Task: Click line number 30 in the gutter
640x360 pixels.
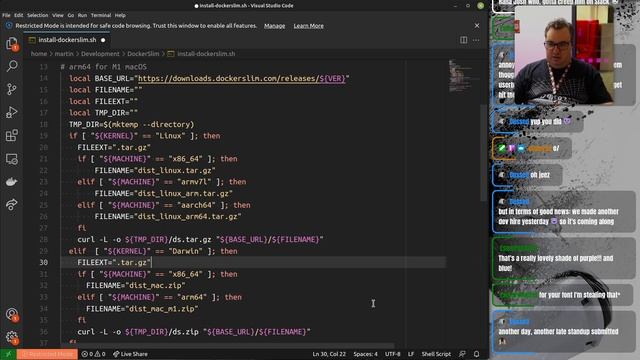Action: 44,262
